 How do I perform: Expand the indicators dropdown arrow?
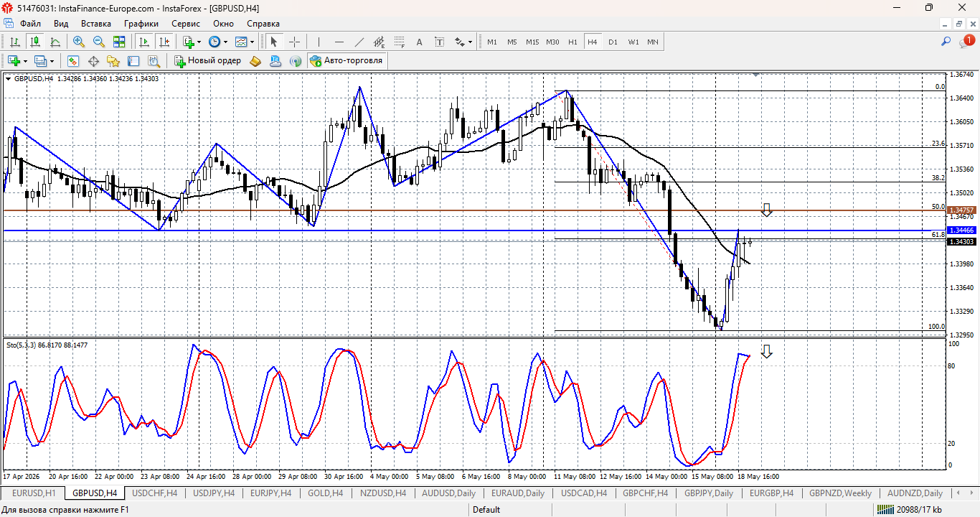click(x=199, y=42)
